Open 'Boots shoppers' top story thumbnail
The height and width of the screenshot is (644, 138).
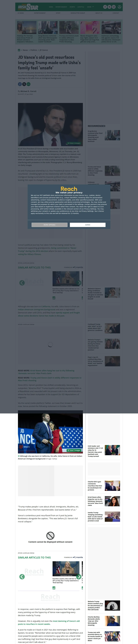click(x=90, y=27)
